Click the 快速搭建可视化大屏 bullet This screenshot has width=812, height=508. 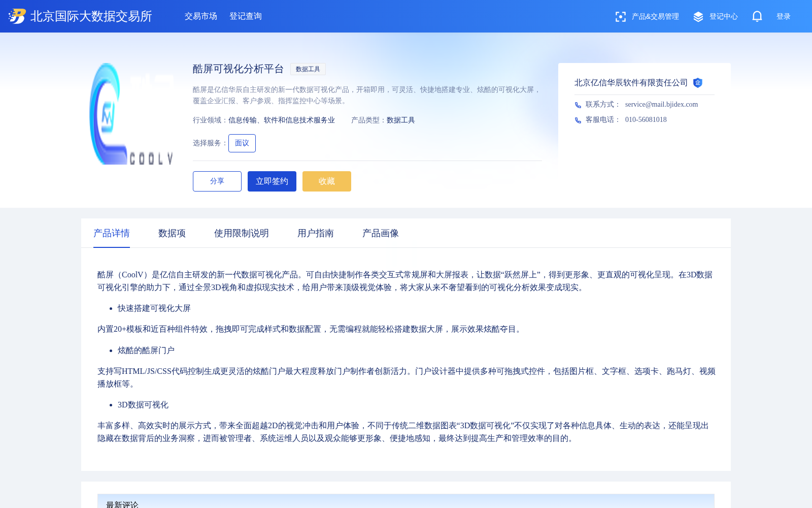tap(154, 308)
